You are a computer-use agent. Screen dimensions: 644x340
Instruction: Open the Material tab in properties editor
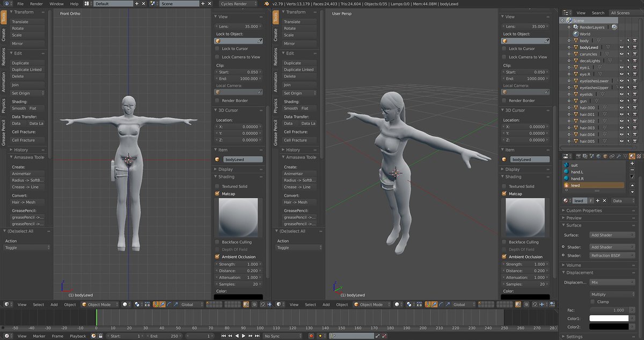click(631, 156)
